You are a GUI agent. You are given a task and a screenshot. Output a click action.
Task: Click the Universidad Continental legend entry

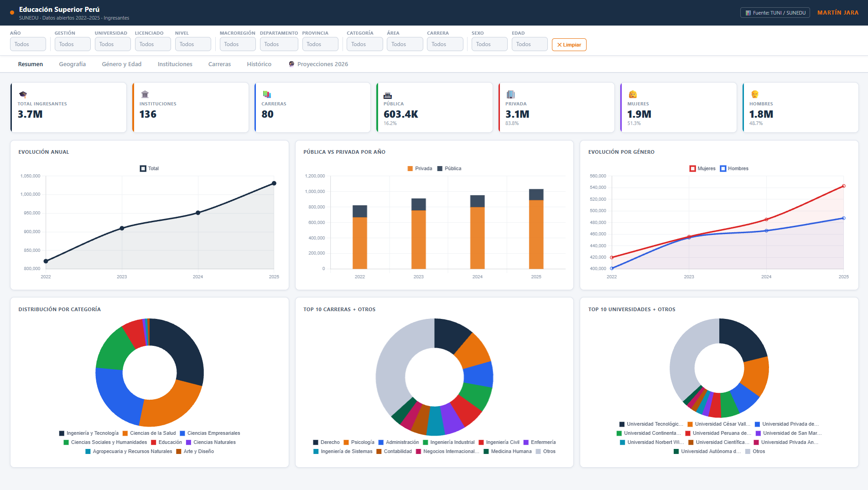pyautogui.click(x=649, y=433)
